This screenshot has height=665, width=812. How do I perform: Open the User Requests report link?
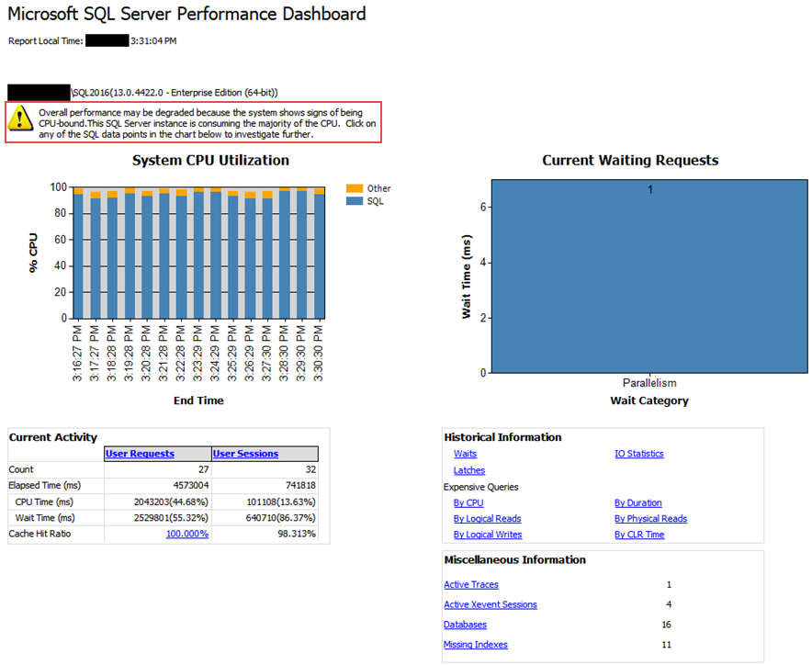click(x=140, y=454)
